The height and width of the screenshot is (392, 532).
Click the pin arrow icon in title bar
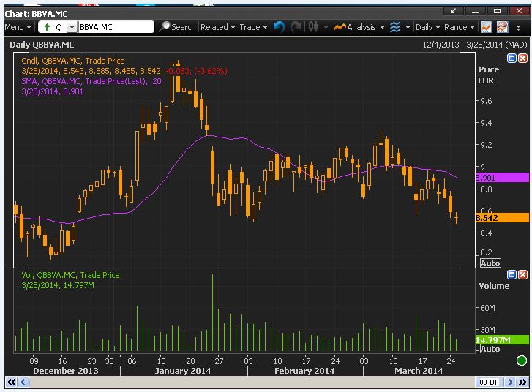point(453,11)
